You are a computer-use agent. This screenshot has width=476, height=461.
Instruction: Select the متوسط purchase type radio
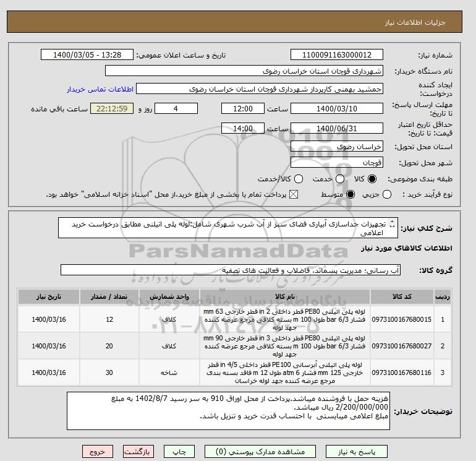pyautogui.click(x=351, y=194)
